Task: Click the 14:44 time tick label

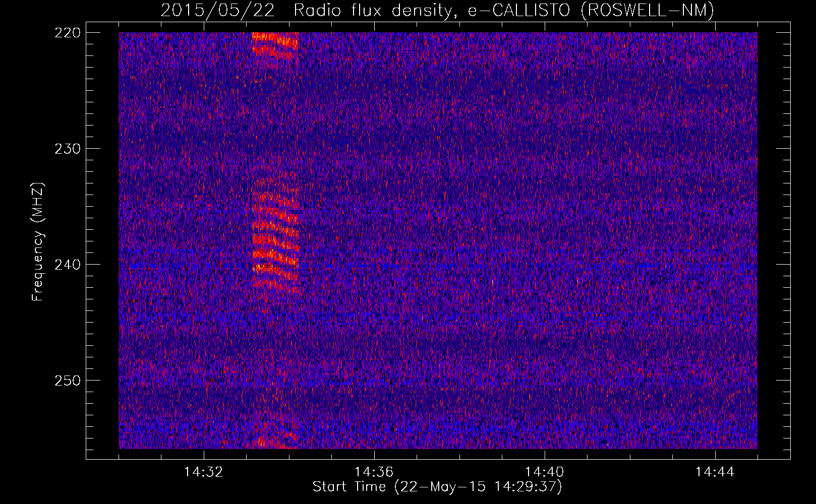Action: [715, 472]
